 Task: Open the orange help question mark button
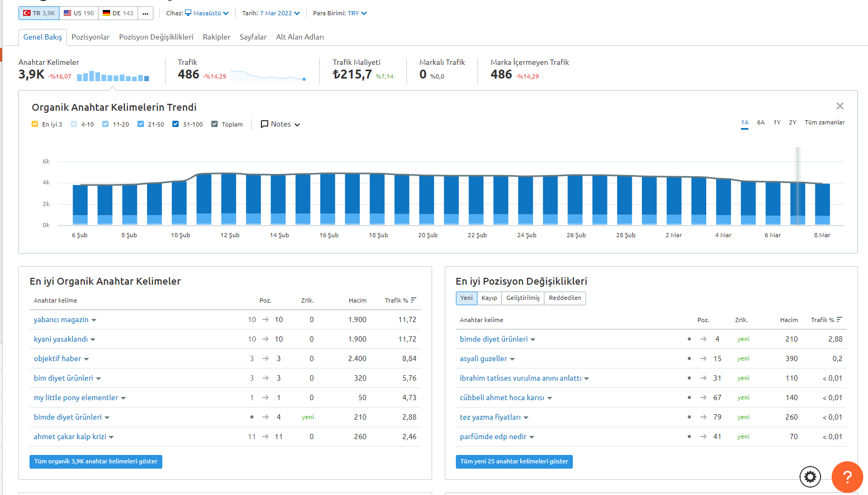tap(847, 477)
